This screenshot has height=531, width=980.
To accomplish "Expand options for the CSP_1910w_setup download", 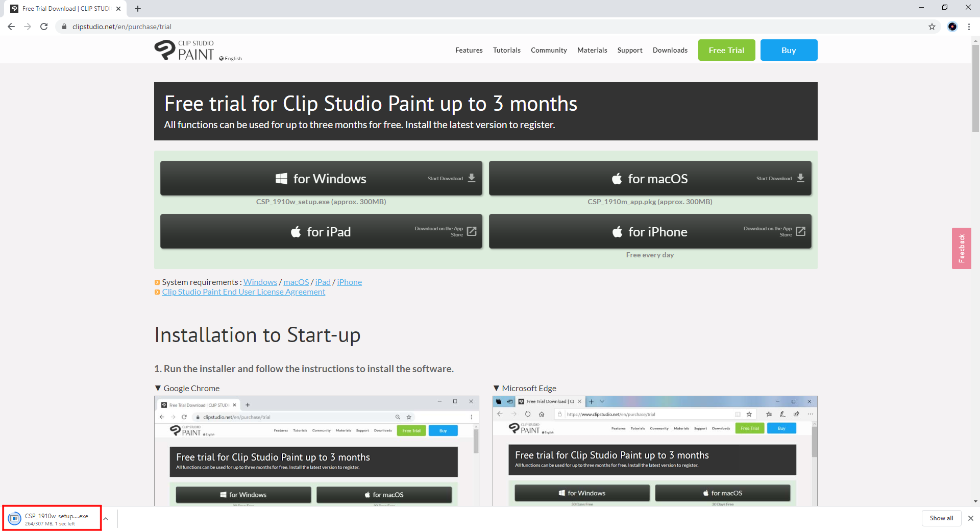I will click(106, 519).
